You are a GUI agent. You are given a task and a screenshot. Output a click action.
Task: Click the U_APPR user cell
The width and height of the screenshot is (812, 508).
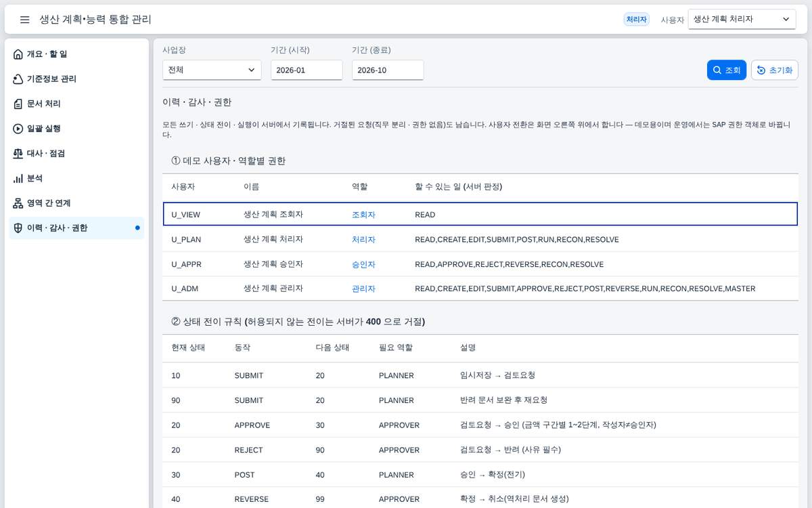click(x=187, y=264)
